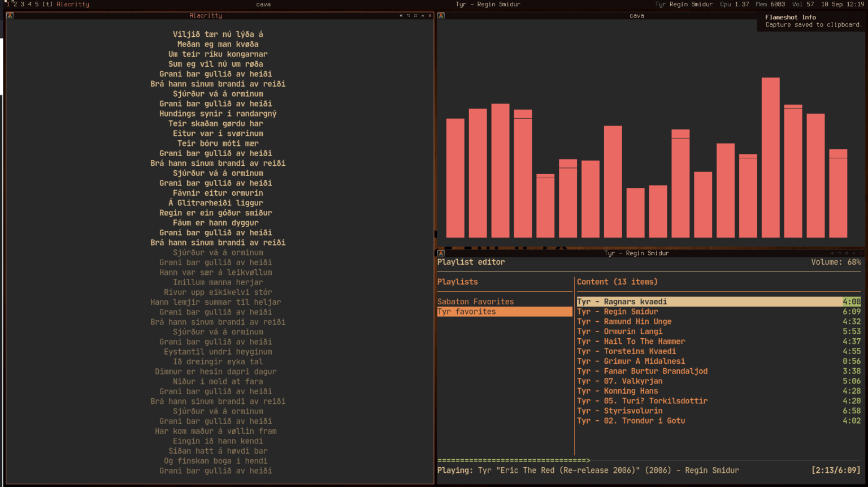
Task: Click the Alacritty icon on the cava window titlebar
Action: tap(441, 16)
